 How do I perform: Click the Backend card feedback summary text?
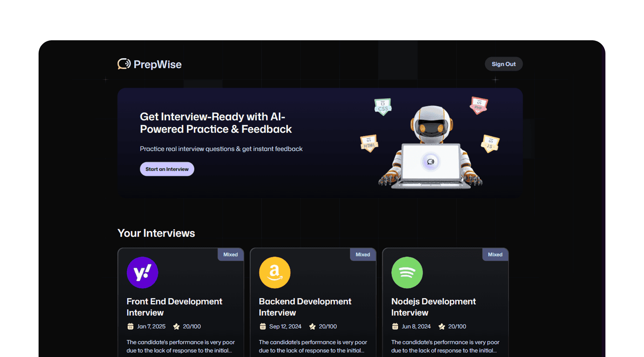pos(313,346)
